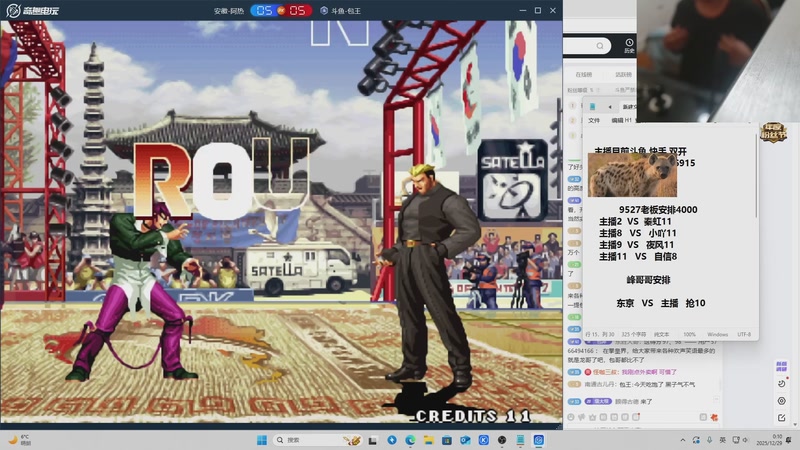
Task: Click player name 安徽-阿热 in title bar
Action: pos(229,11)
